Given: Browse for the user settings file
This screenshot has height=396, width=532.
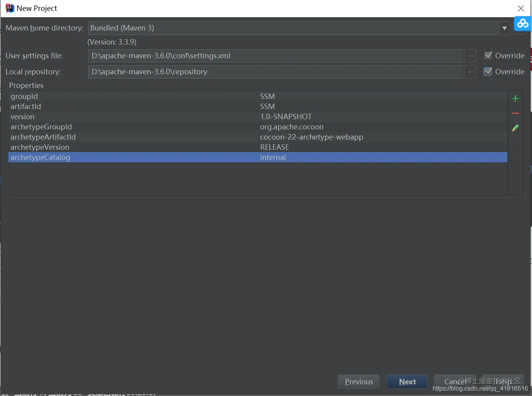Looking at the screenshot, I should [470, 56].
